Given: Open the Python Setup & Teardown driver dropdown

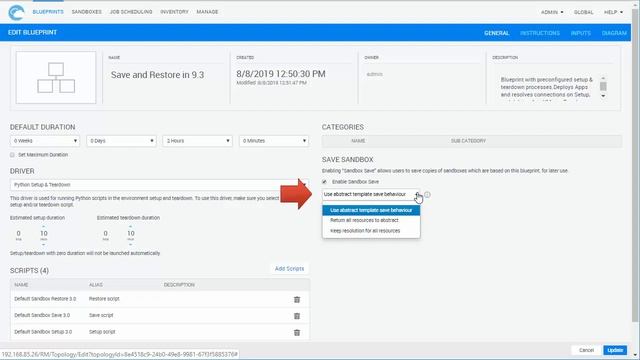Looking at the screenshot, I should coord(159,185).
